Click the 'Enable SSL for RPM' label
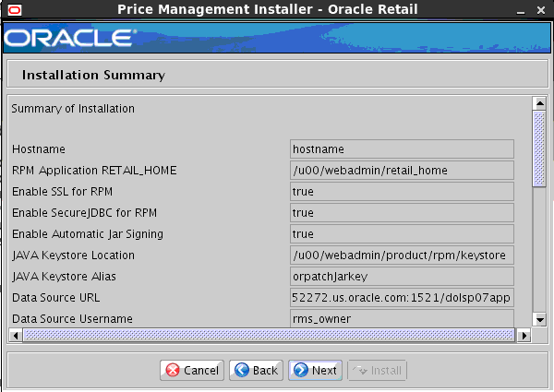The width and height of the screenshot is (554, 392). pos(62,192)
